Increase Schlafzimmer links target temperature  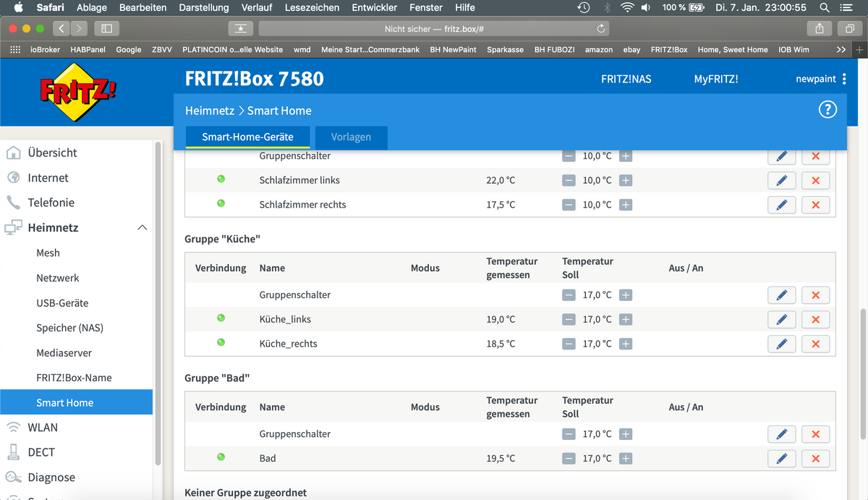626,180
